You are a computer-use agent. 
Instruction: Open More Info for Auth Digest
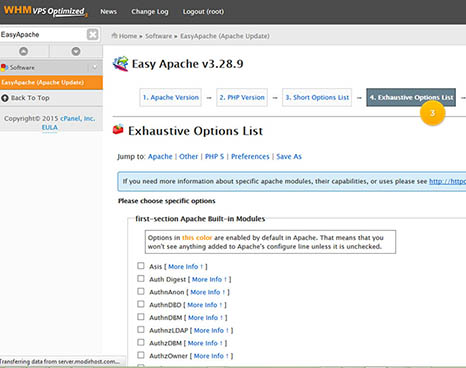click(x=209, y=279)
